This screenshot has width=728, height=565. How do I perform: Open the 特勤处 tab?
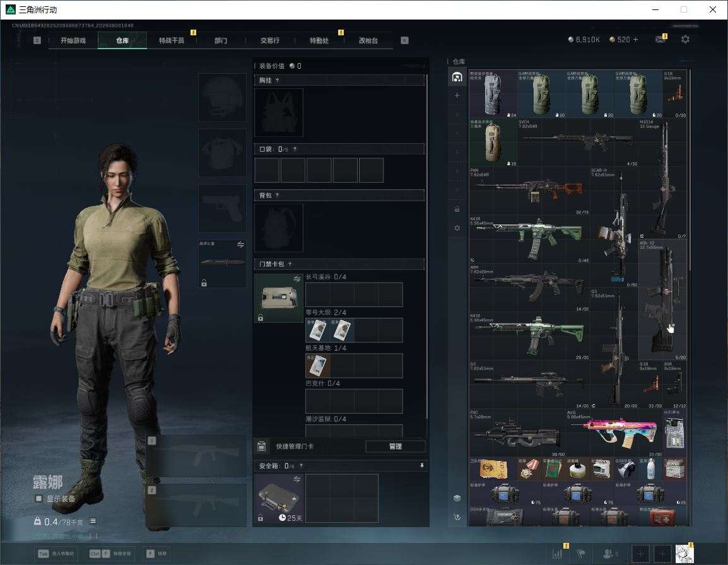(x=319, y=40)
